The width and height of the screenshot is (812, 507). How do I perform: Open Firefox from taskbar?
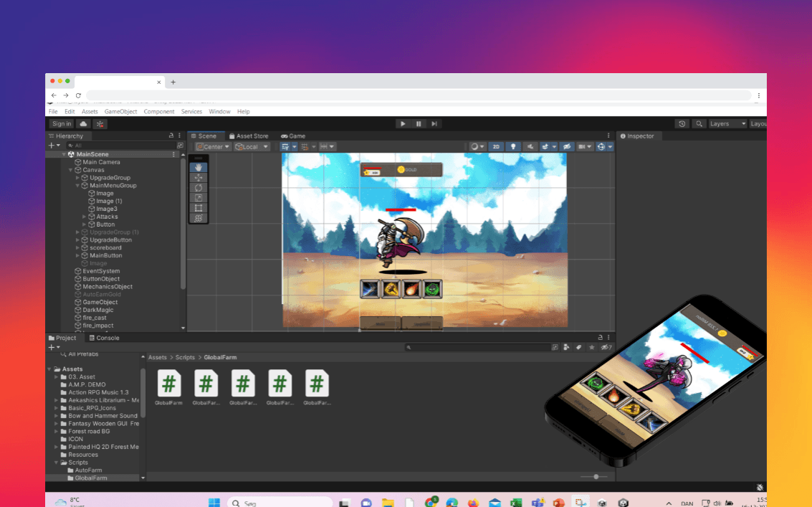[x=473, y=502]
